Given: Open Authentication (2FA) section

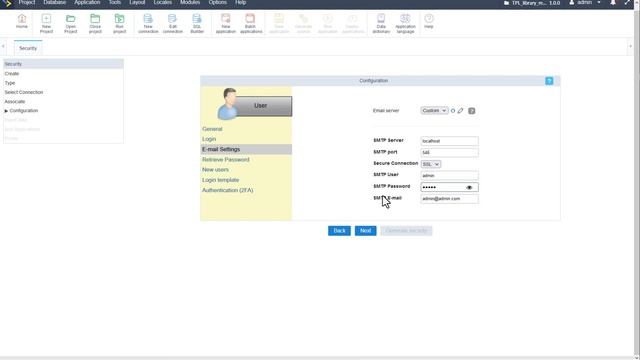Looking at the screenshot, I should 228,190.
